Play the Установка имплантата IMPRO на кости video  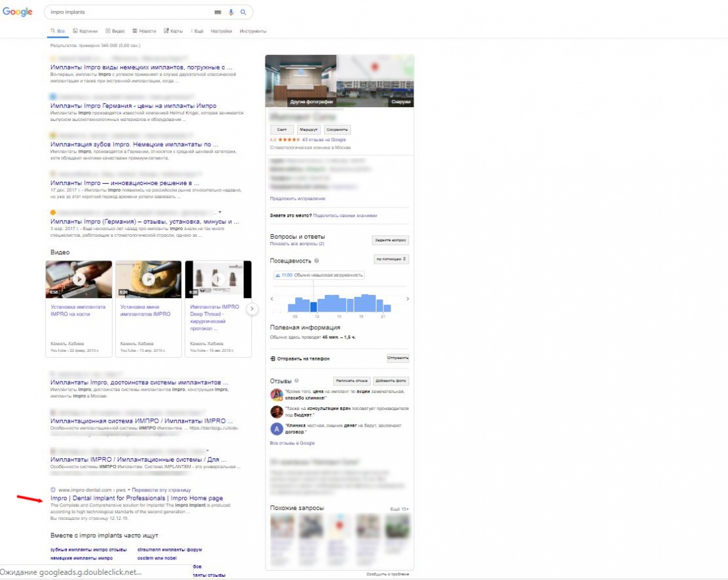click(x=79, y=279)
